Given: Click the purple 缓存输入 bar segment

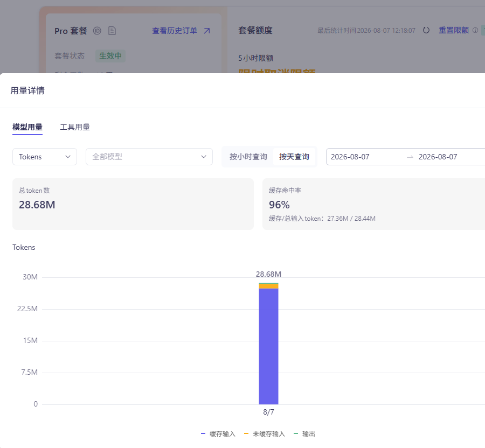Looking at the screenshot, I should tap(268, 346).
